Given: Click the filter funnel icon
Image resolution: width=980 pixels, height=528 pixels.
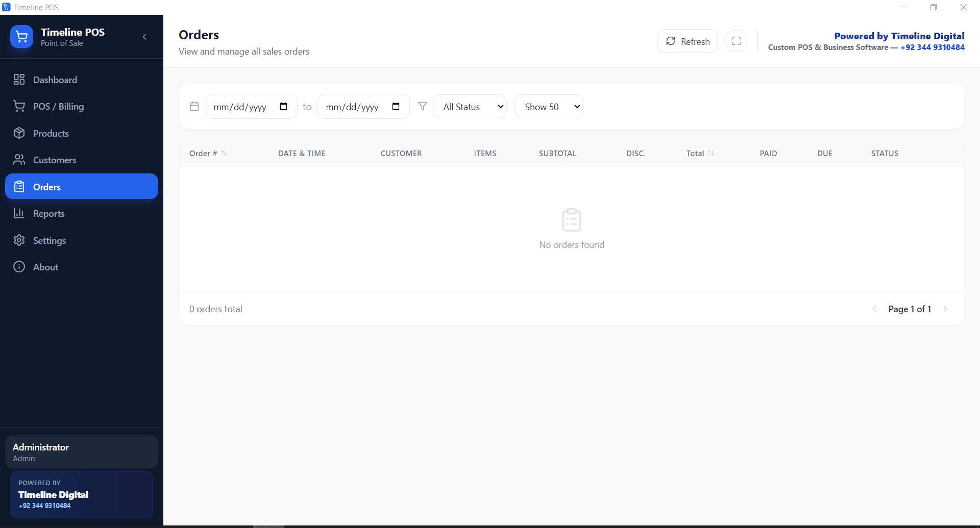Looking at the screenshot, I should click(x=423, y=106).
